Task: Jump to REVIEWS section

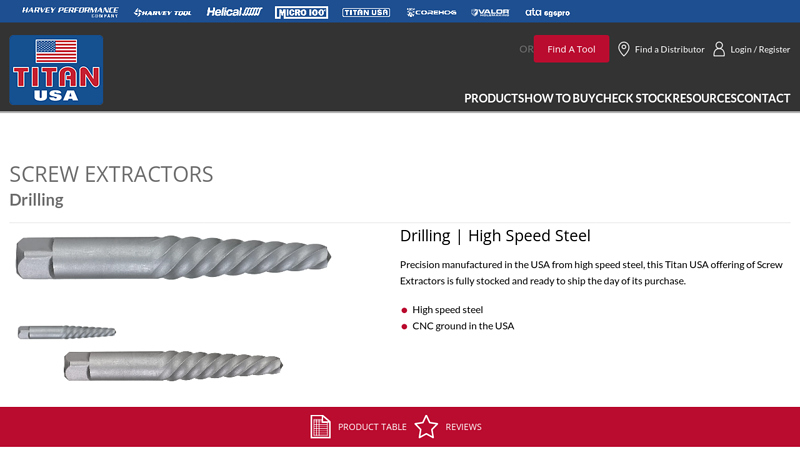Action: [x=463, y=427]
